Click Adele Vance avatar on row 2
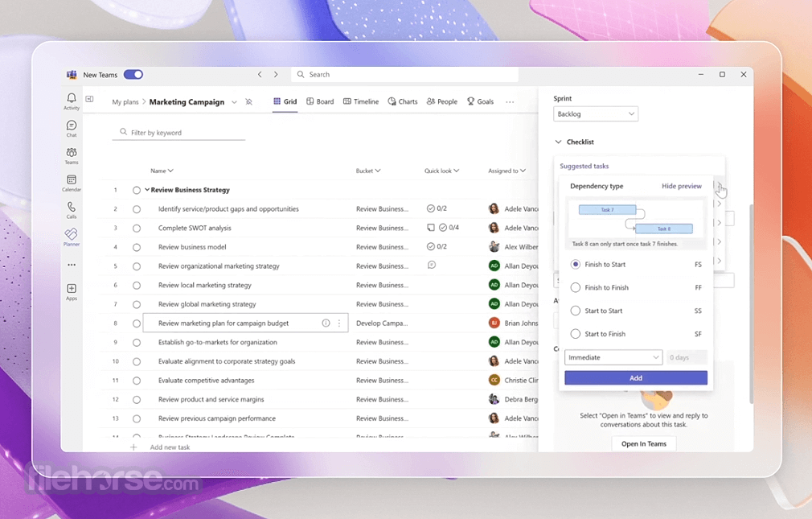This screenshot has width=812, height=519. (x=494, y=208)
